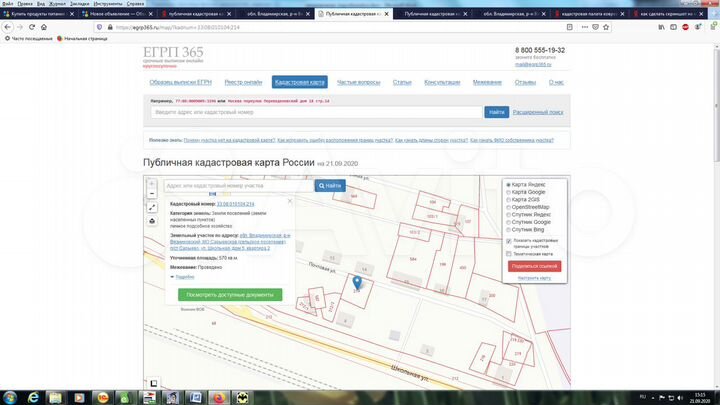Open the Частые вопросы link

tap(359, 82)
